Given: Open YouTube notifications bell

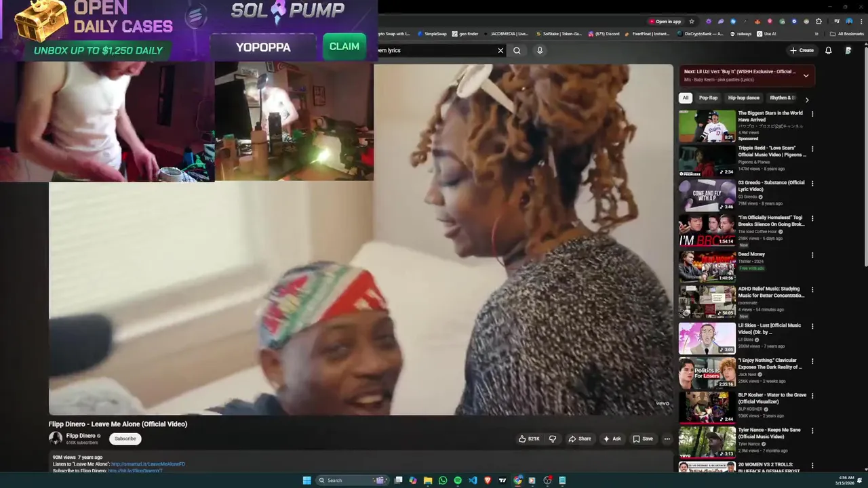Looking at the screenshot, I should click(828, 50).
